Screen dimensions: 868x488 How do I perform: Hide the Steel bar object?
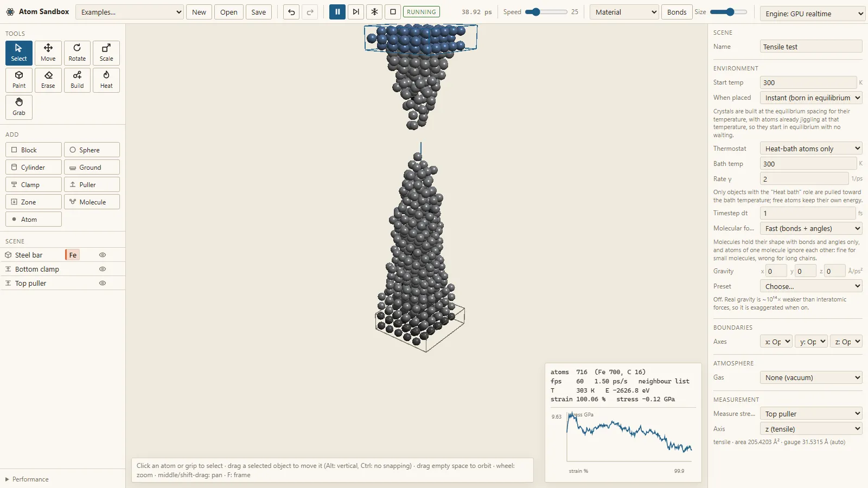pos(103,255)
